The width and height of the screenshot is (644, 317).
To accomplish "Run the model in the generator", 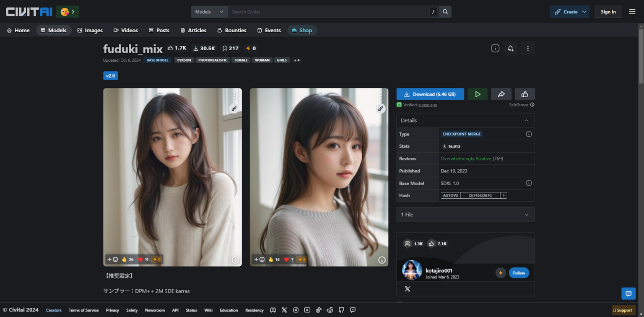I will (478, 94).
